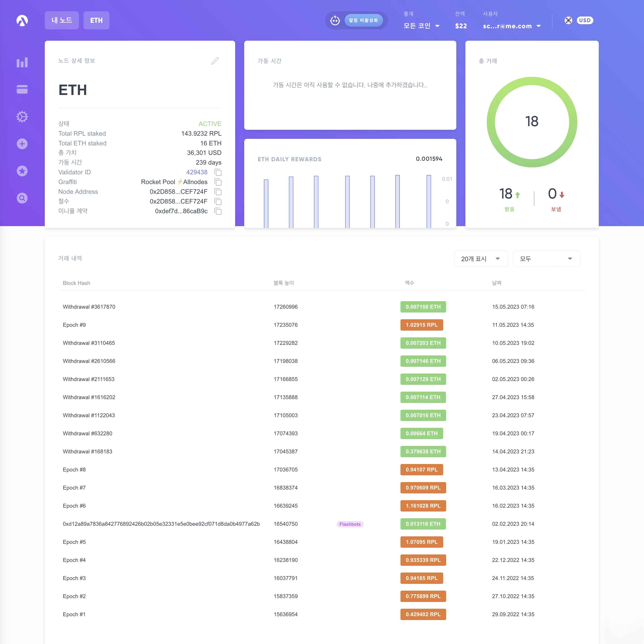
Task: Switch to the 내 노드 tab
Action: [x=62, y=20]
